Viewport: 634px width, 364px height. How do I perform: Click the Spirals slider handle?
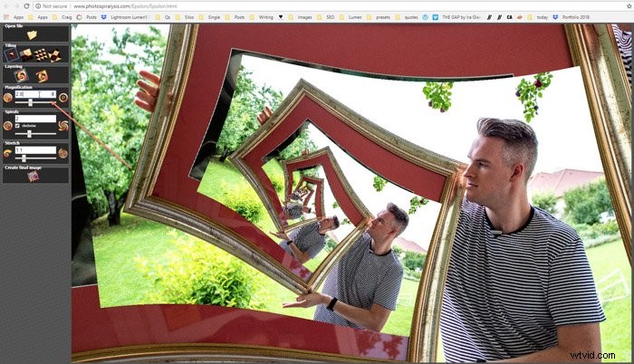[x=29, y=134]
